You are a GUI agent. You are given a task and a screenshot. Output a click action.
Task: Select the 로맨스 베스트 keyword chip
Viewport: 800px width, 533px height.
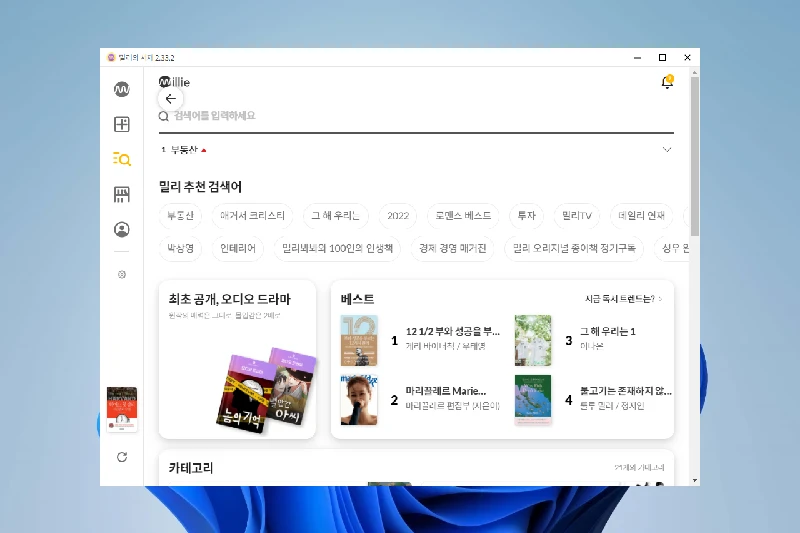[463, 216]
